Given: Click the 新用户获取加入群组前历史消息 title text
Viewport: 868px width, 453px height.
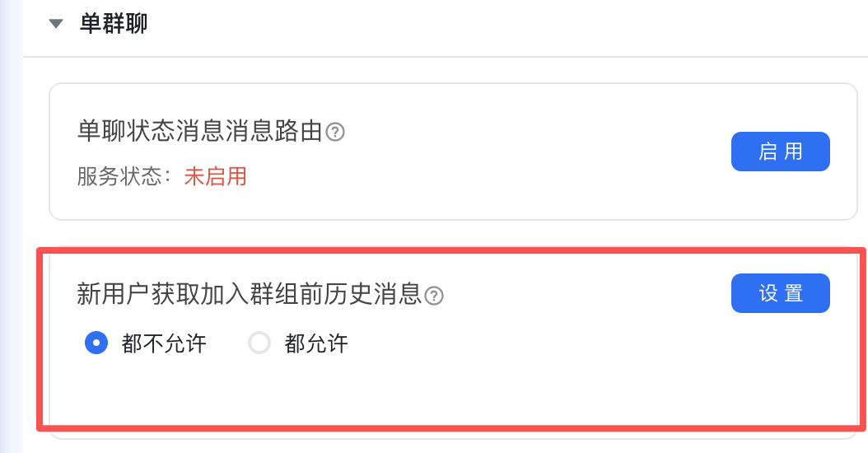Looking at the screenshot, I should 249,294.
